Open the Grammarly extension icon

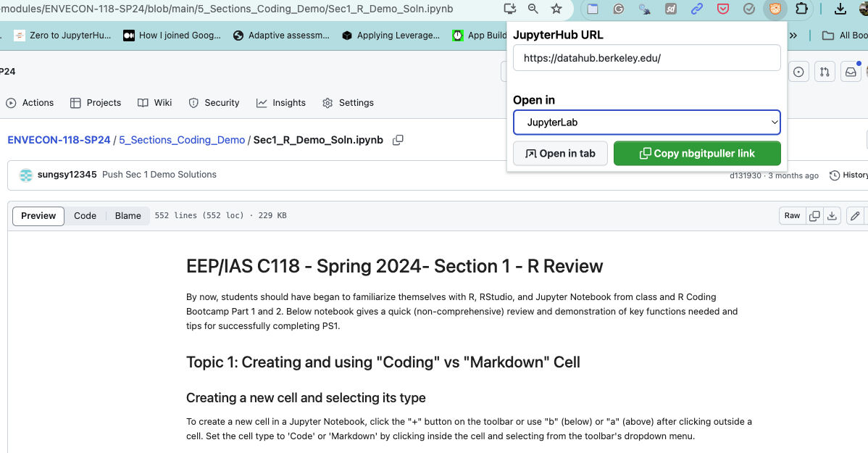tap(618, 8)
